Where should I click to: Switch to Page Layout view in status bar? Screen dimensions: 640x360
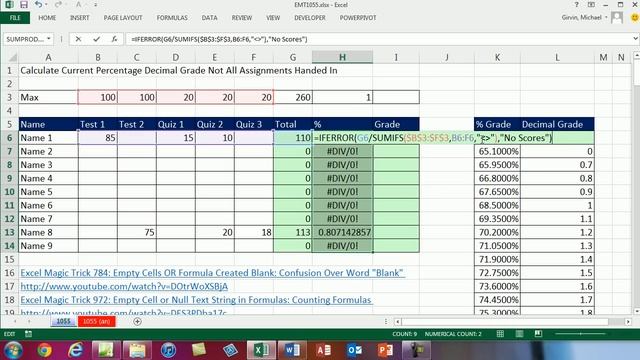point(519,334)
